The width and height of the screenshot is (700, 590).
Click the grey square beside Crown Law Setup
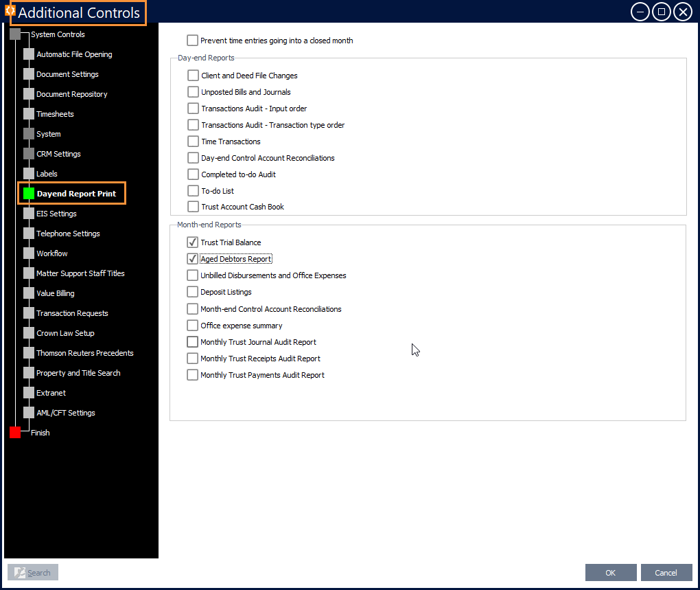29,333
